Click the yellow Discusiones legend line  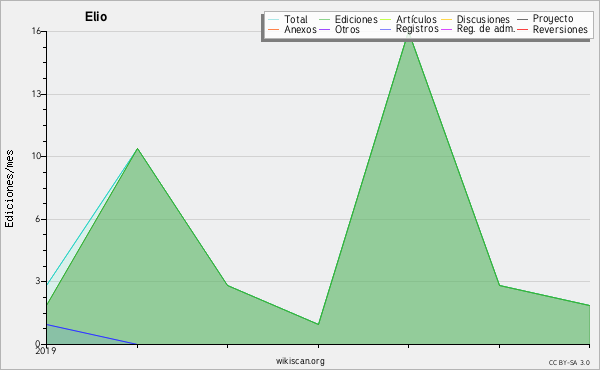[447, 19]
